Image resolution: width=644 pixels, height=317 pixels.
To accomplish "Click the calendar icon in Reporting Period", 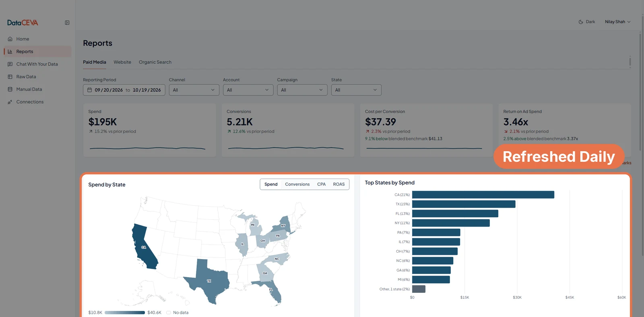I will (90, 90).
